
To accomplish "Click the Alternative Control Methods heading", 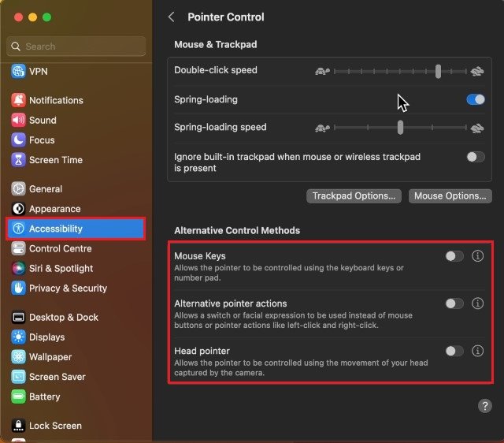I will point(237,230).
